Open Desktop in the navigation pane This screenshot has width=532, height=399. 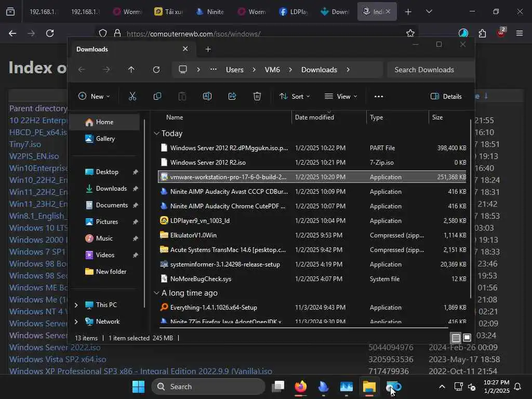pyautogui.click(x=107, y=172)
